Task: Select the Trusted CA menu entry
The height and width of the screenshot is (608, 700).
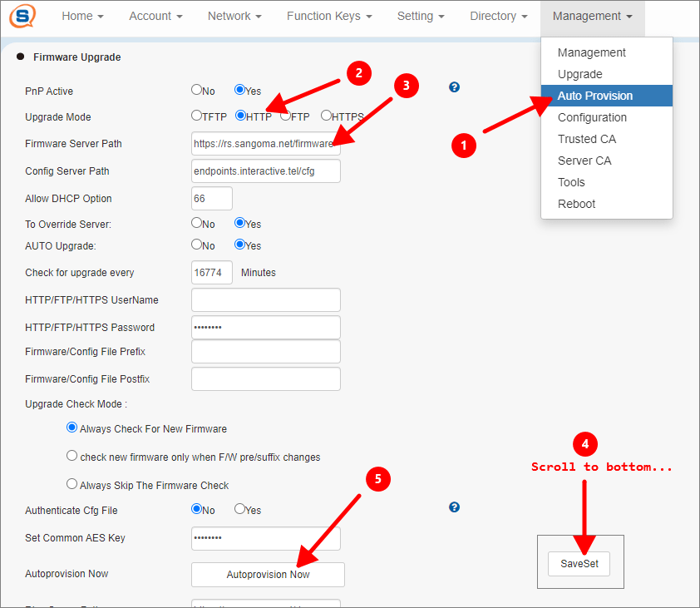Action: (588, 139)
